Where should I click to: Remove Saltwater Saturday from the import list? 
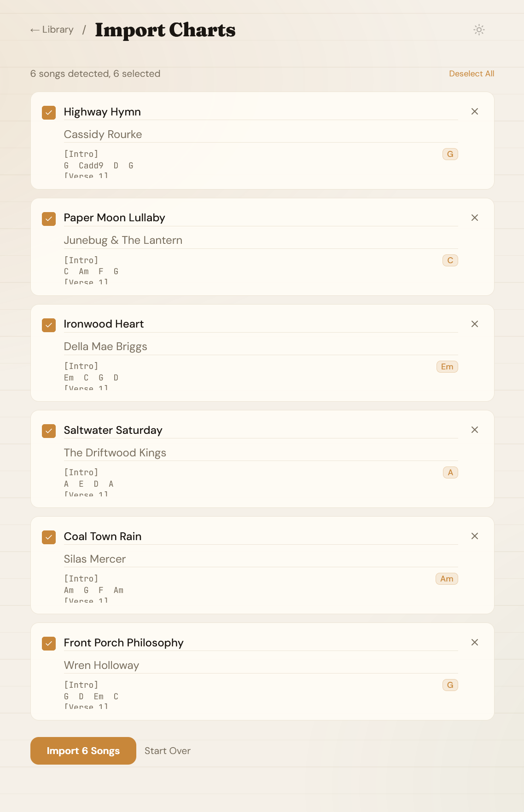coord(475,430)
